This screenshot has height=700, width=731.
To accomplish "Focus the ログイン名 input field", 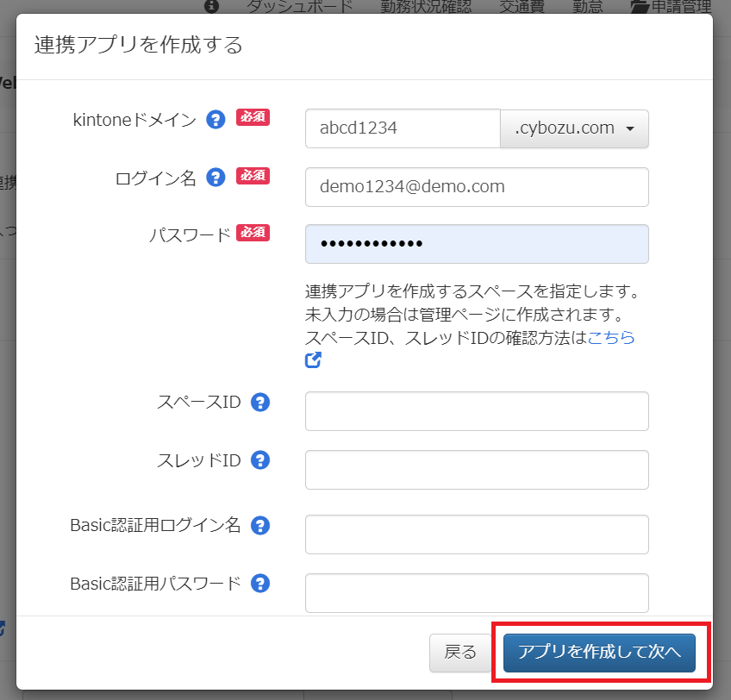I will (x=477, y=187).
